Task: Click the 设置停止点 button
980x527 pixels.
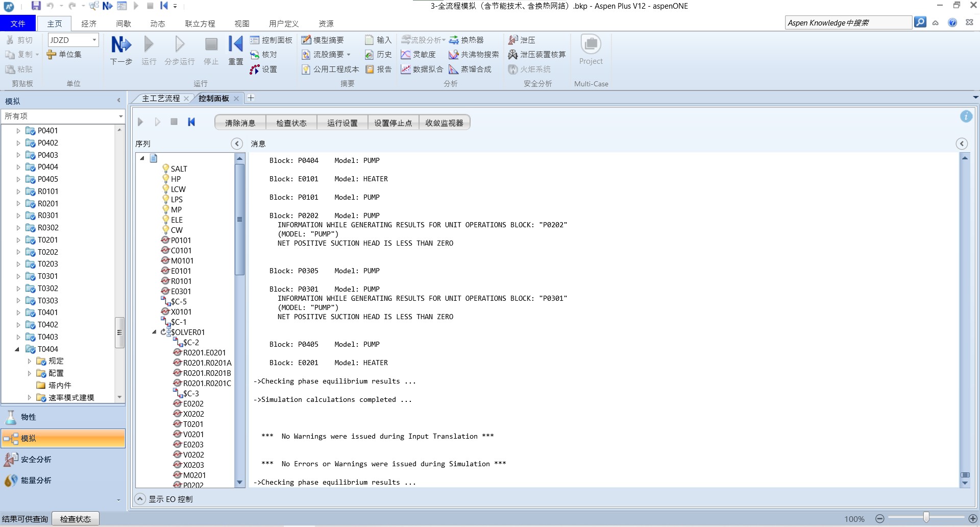Action: point(394,123)
